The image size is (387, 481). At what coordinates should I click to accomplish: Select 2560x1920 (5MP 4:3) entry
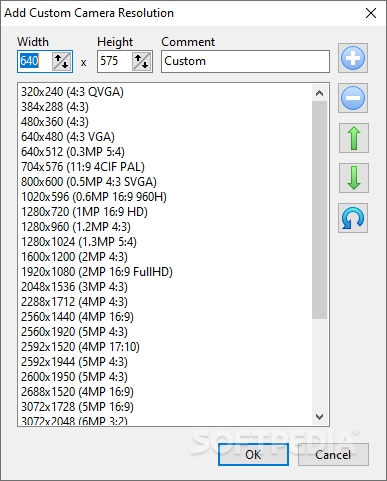(x=74, y=332)
